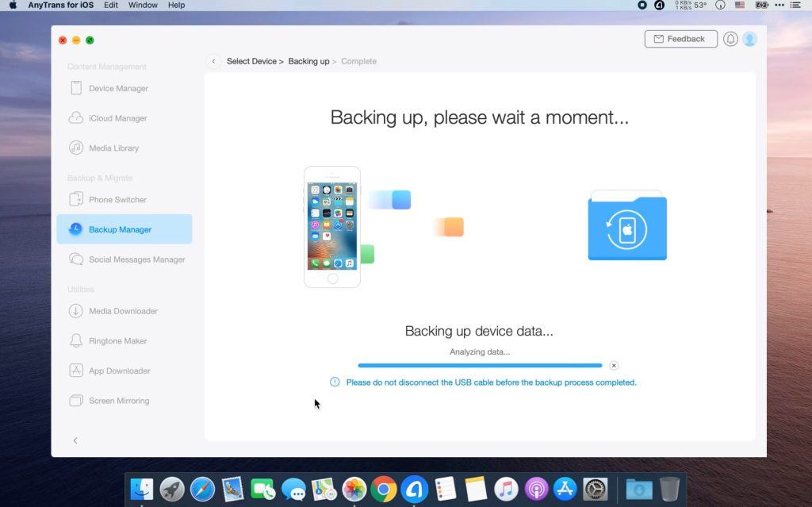The image size is (812, 507).
Task: Send feedback with the Feedback button
Action: pyautogui.click(x=680, y=39)
